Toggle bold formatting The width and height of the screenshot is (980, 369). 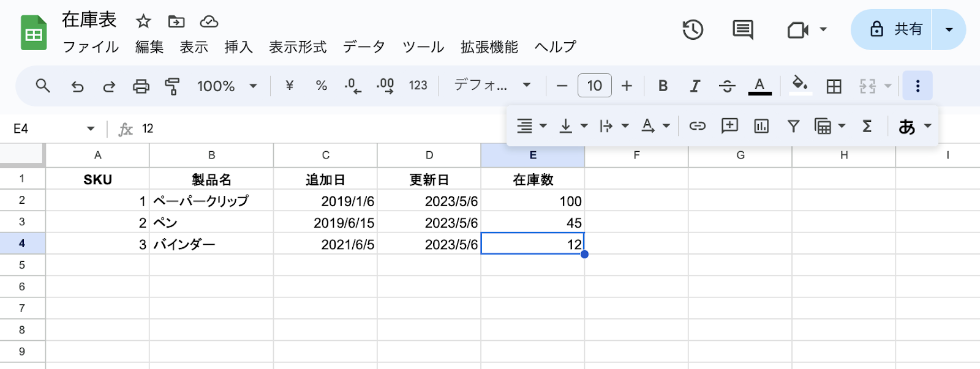663,86
